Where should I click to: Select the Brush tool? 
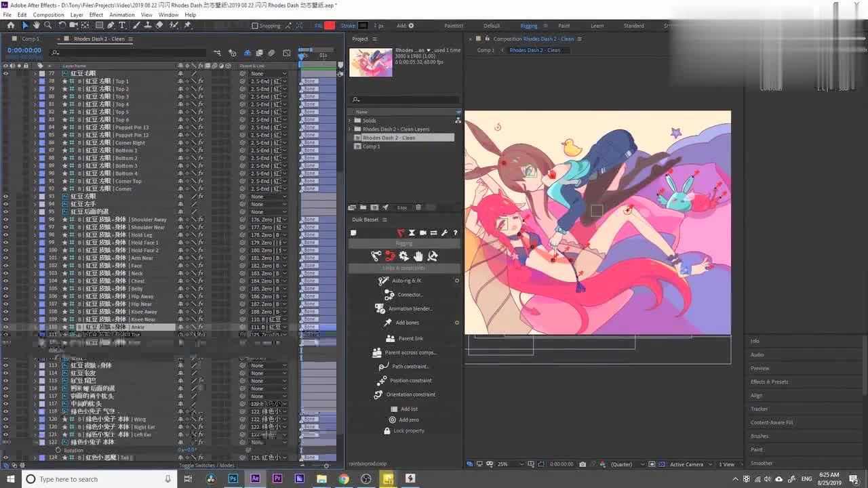[x=136, y=25]
